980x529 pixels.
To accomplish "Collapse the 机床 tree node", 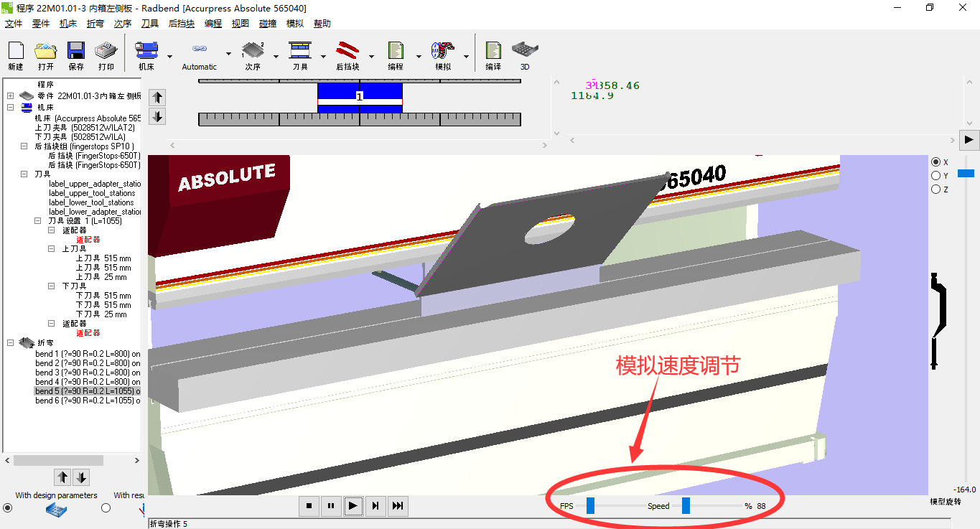I will pos(11,107).
